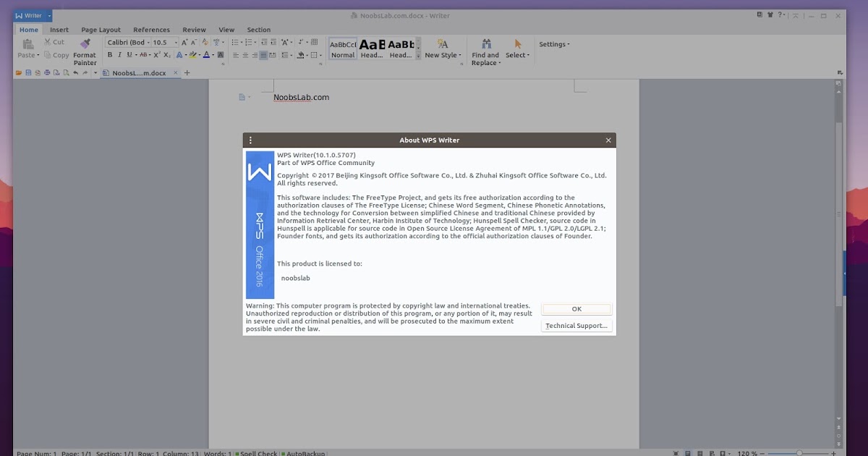This screenshot has width=868, height=456.
Task: Toggle Strikethrough formatting
Action: (143, 55)
